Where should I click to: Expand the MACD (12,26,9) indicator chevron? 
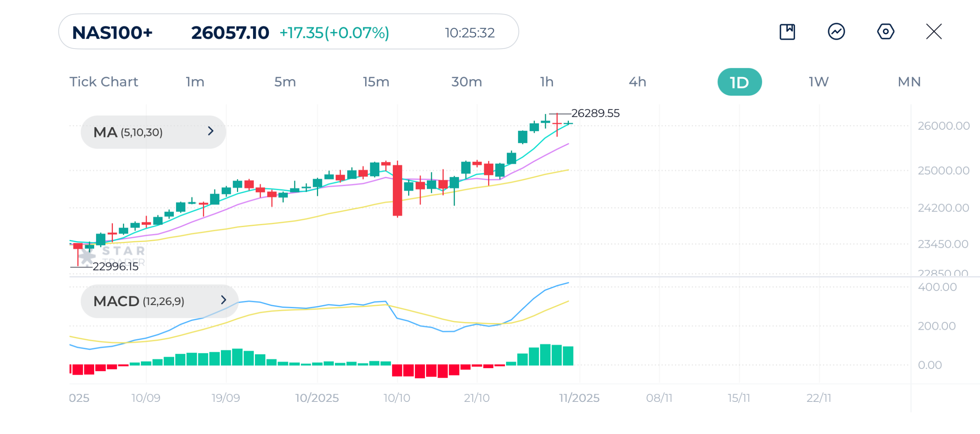tap(224, 300)
